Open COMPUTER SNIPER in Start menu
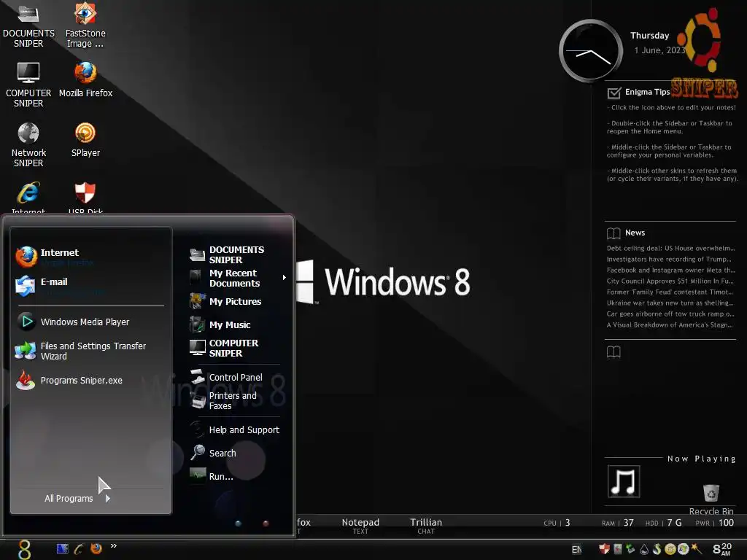 pos(225,348)
